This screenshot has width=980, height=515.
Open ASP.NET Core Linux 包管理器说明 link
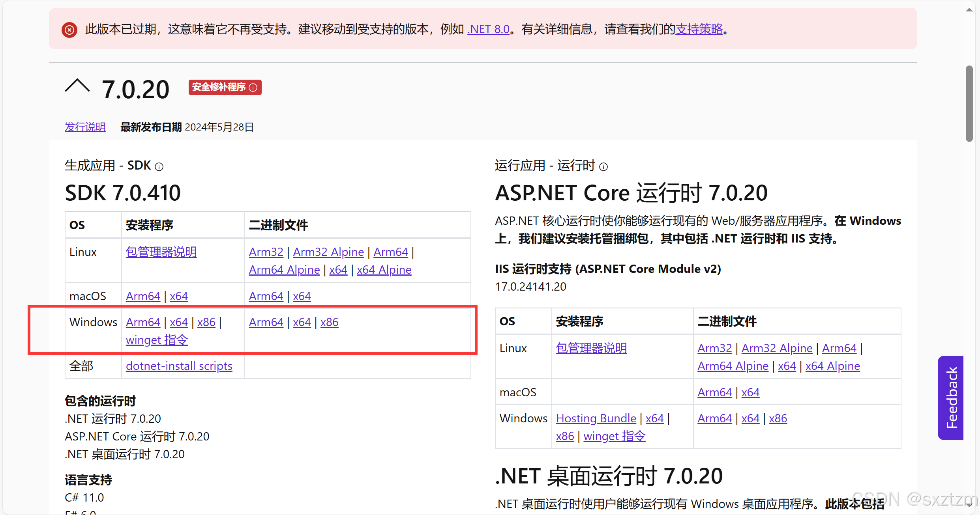pyautogui.click(x=591, y=348)
